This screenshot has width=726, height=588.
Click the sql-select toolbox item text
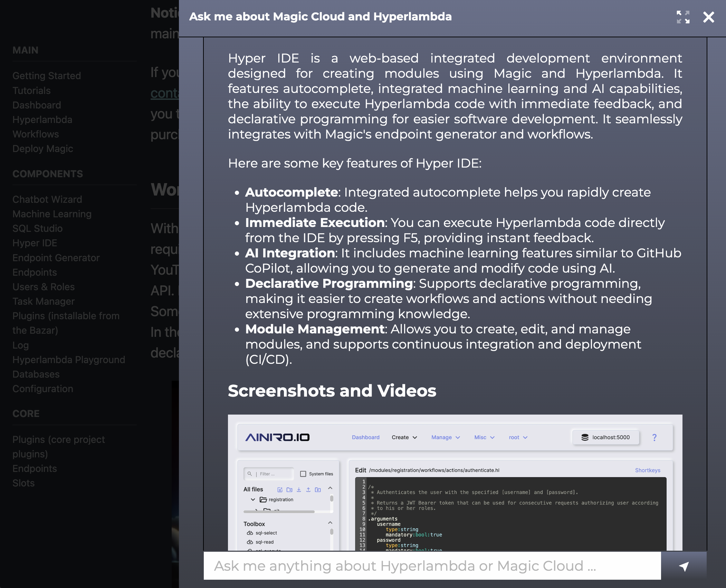(266, 533)
